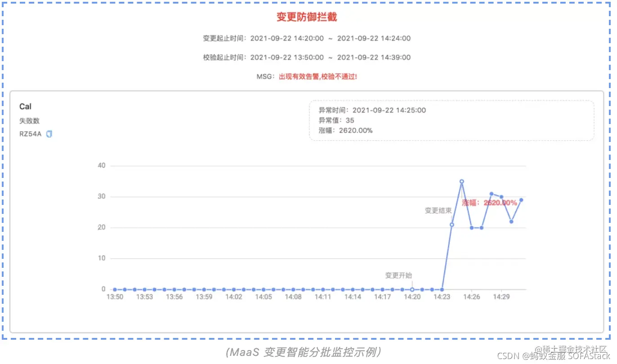617x364 pixels.
Task: Click the RZ54A zone name
Action: (31, 134)
